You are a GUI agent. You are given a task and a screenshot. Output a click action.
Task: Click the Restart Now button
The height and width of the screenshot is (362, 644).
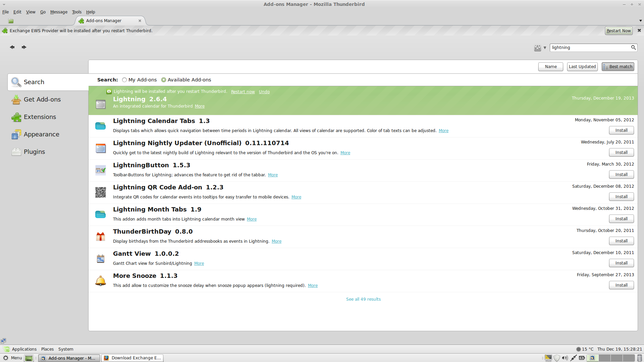tap(619, 31)
